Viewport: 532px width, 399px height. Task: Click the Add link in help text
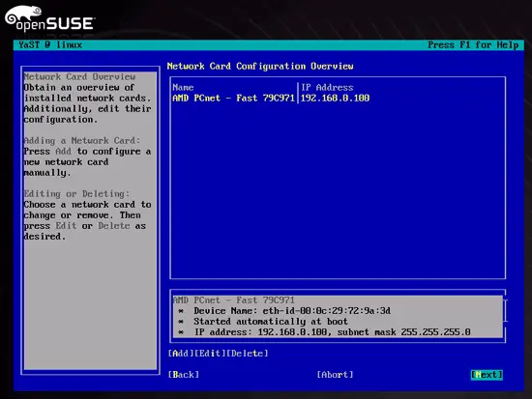(64, 151)
